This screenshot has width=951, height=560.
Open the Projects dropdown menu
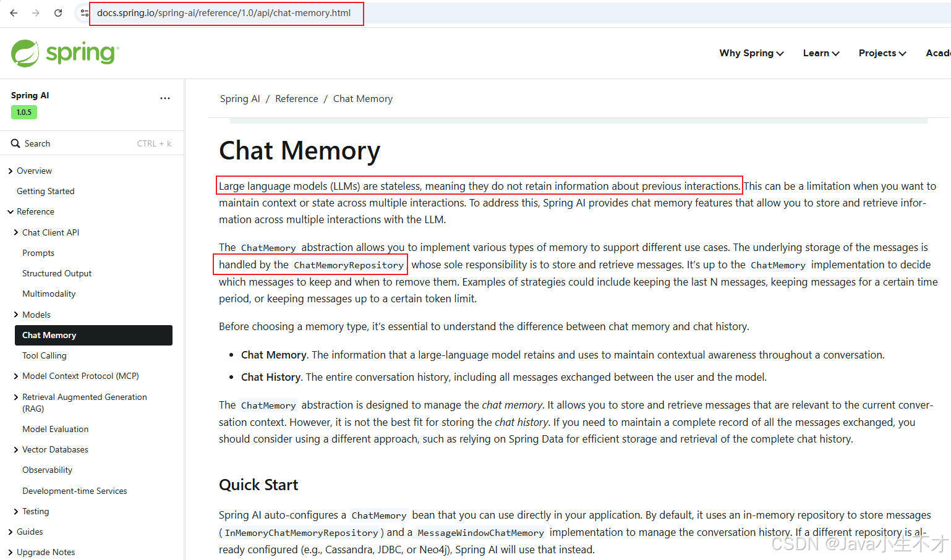coord(882,53)
